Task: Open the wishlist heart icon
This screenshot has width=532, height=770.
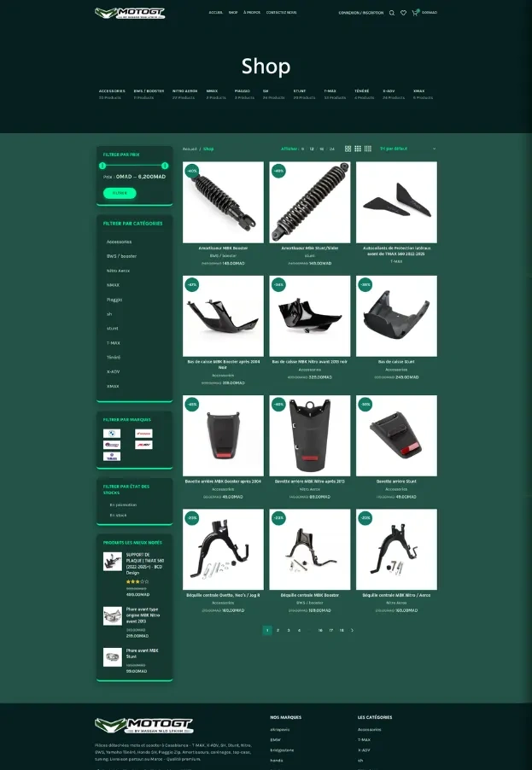Action: [x=403, y=13]
